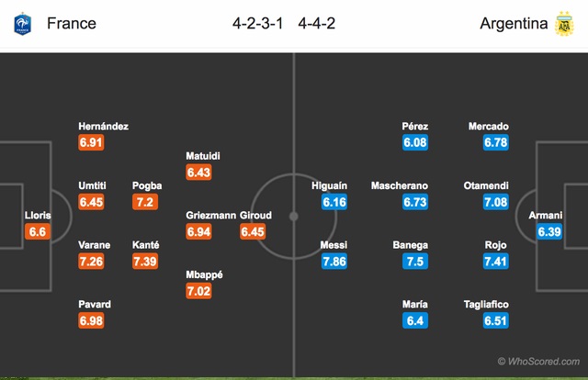Select the 4-2-3-1 formation label
The width and height of the screenshot is (588, 380).
(x=257, y=23)
